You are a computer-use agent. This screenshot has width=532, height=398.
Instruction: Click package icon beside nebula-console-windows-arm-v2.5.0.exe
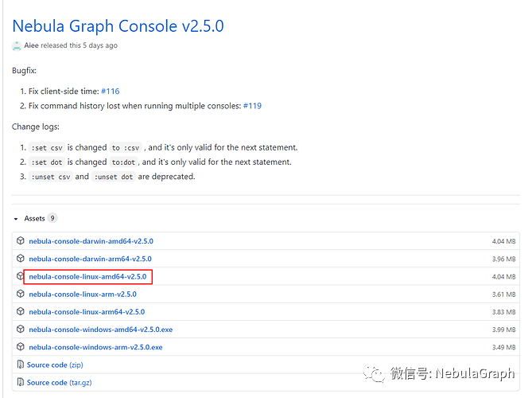point(21,347)
